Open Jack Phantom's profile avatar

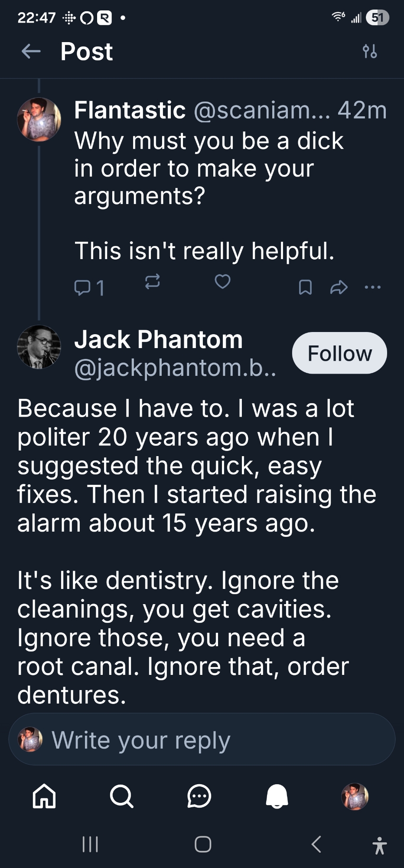pos(39,347)
